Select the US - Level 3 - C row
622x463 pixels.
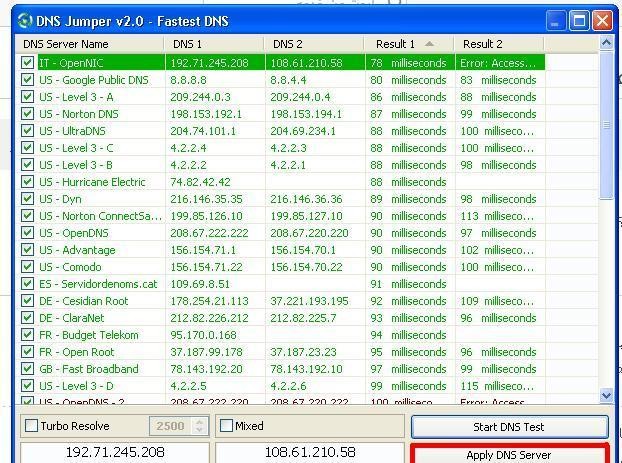point(280,148)
